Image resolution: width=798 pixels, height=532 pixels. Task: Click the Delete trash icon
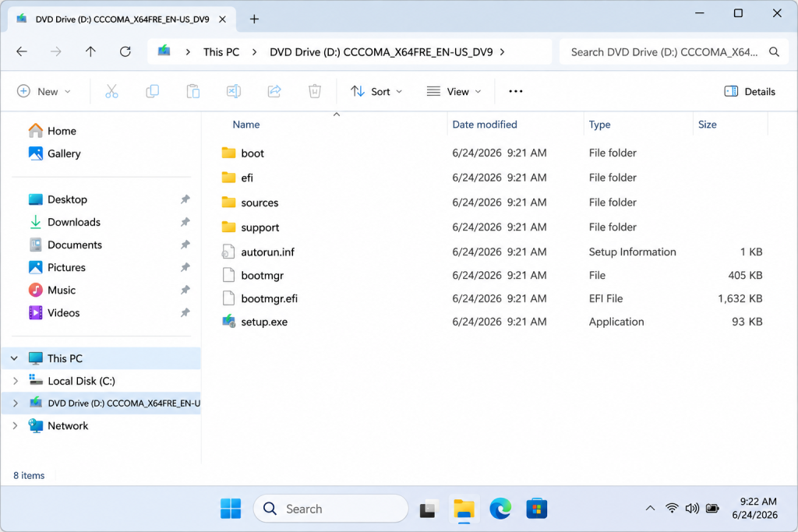[x=315, y=92]
